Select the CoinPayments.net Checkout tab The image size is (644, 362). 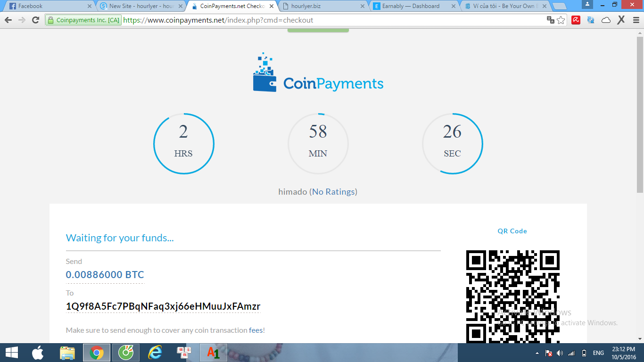[x=233, y=6]
